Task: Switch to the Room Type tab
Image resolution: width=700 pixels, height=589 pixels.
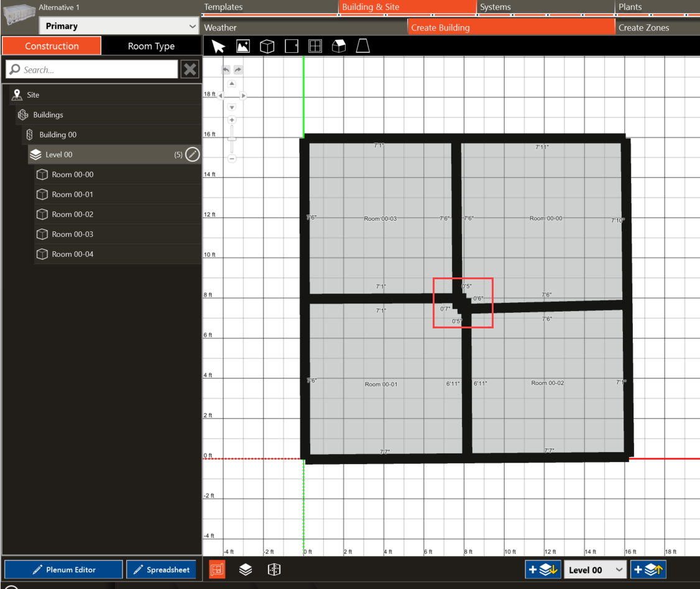Action: [x=151, y=46]
